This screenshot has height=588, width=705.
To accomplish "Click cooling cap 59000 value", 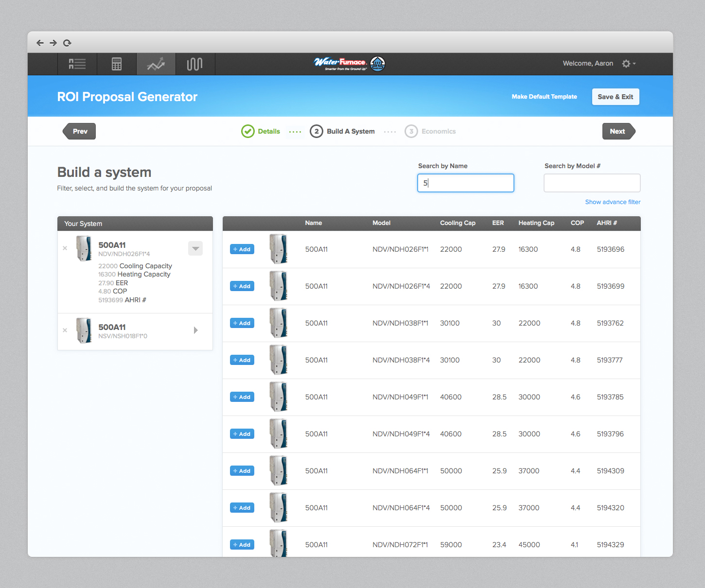I will click(451, 545).
